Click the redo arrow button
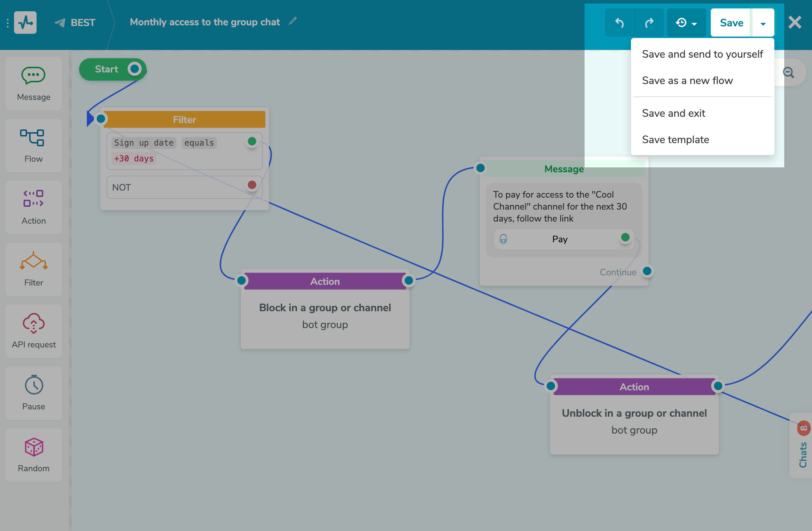 649,23
